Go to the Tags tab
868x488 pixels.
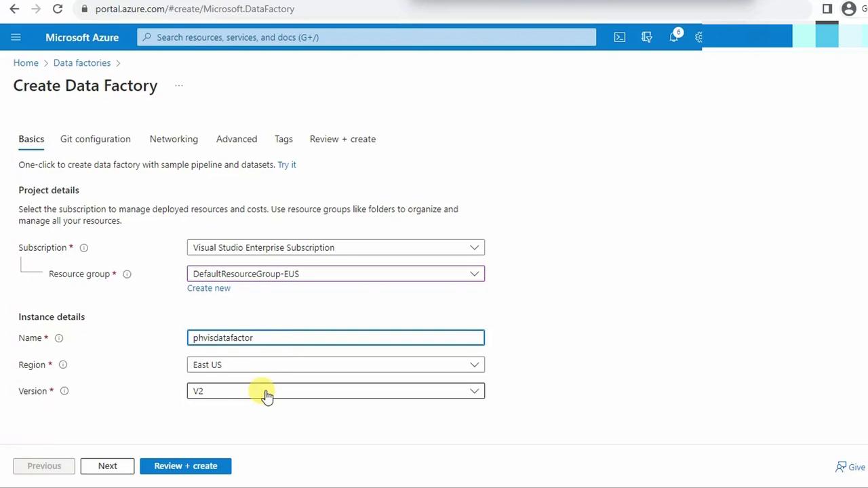283,139
